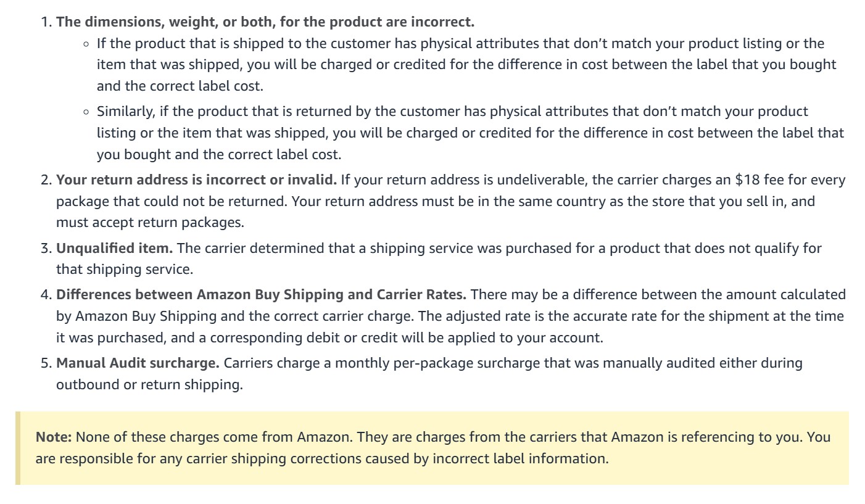Screen dimensions: 865x504
Task: Click the sentence starting 'The adjusted rate is'
Action: pyautogui.click(x=450, y=327)
